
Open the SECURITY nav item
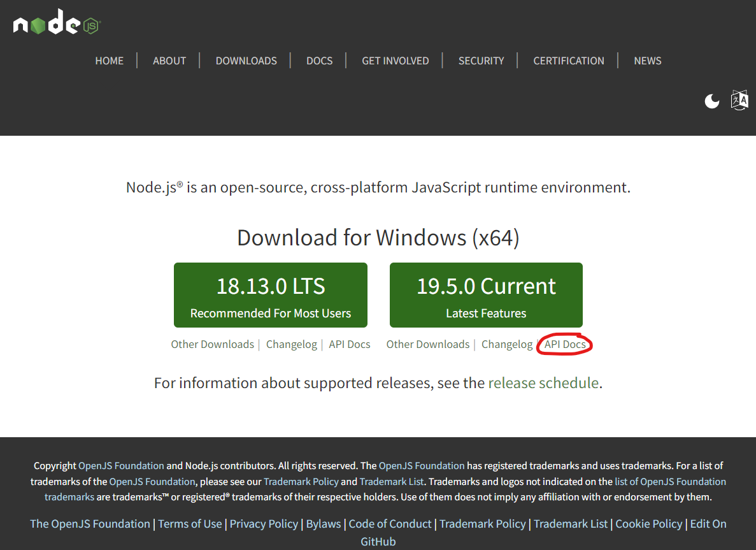click(481, 61)
